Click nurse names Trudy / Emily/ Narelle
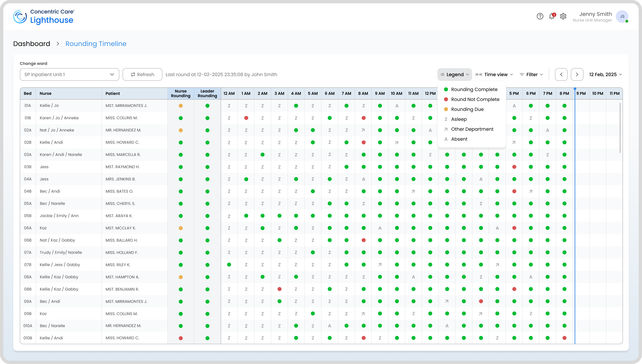The image size is (642, 364). click(x=61, y=252)
